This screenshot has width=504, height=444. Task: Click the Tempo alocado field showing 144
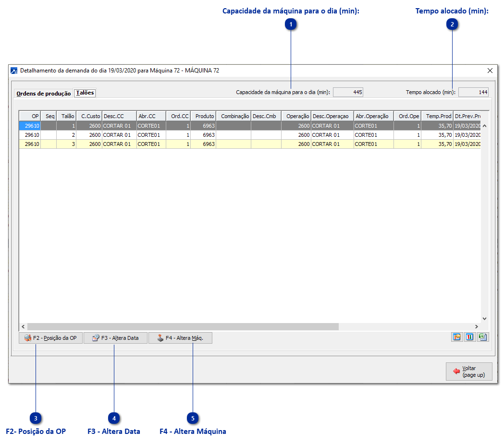[x=473, y=92]
